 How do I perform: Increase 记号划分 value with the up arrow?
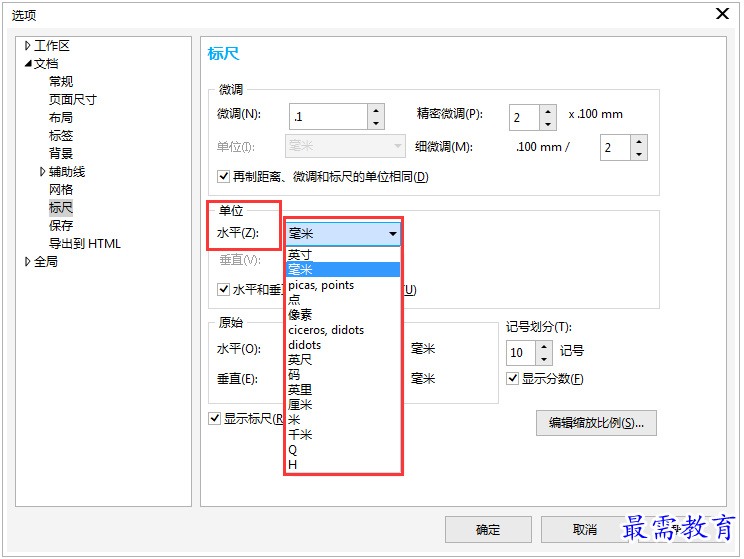coord(544,347)
